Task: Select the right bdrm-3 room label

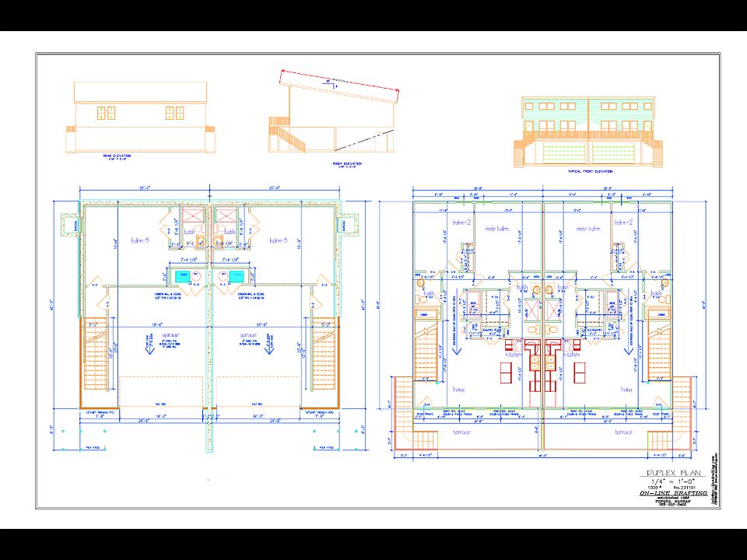Action: [x=278, y=240]
